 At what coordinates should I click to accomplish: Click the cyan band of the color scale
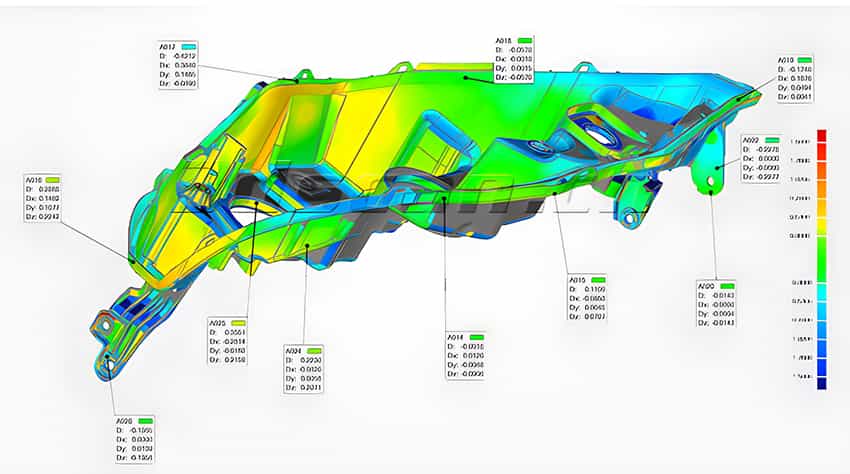[x=821, y=301]
